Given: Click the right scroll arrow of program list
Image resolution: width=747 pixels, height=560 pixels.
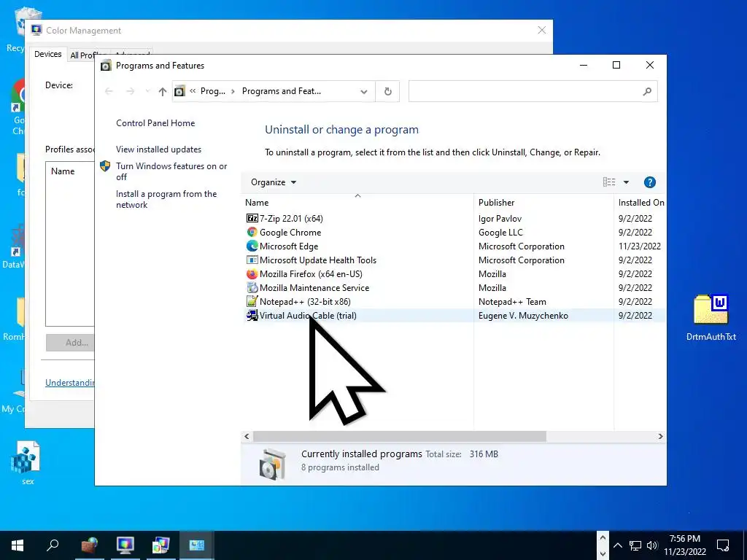Looking at the screenshot, I should pos(660,436).
